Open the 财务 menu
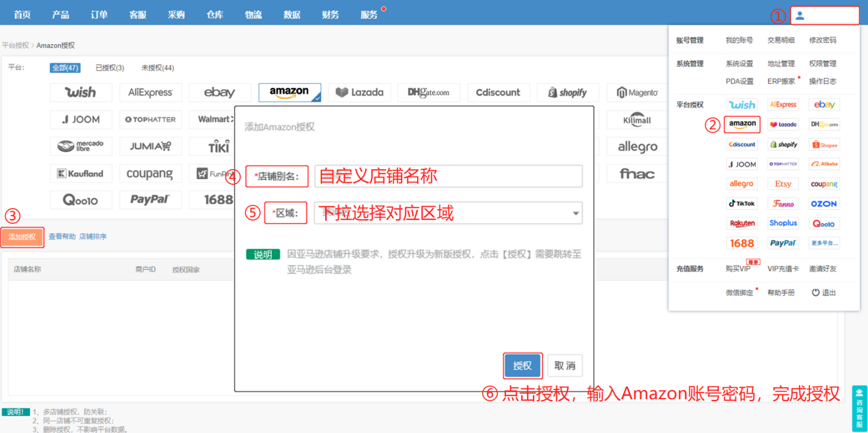Image resolution: width=868 pixels, height=433 pixels. point(330,15)
